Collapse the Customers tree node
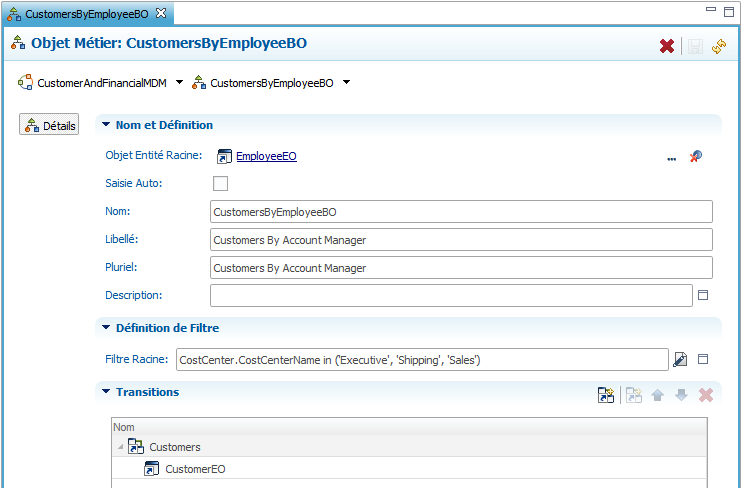 coord(121,447)
